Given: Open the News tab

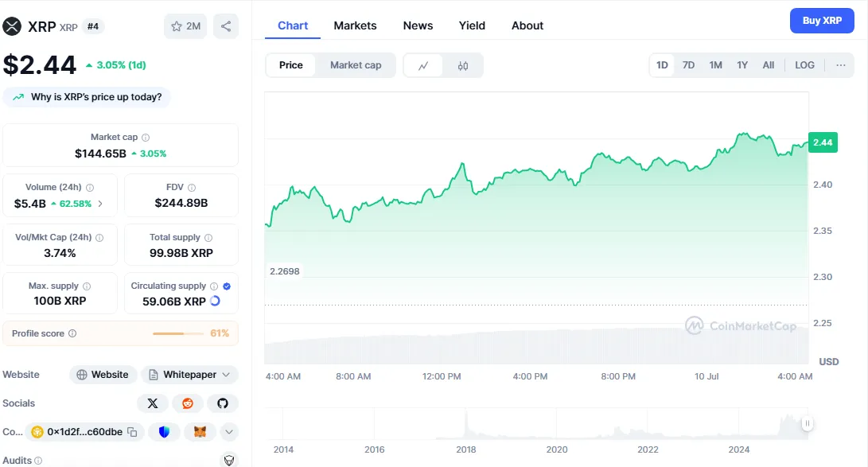Looking at the screenshot, I should (x=418, y=25).
